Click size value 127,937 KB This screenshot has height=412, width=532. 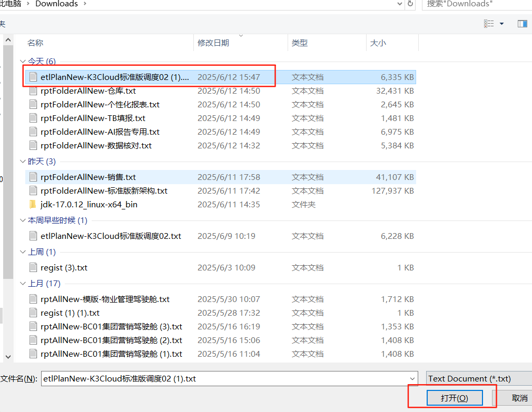(x=393, y=191)
